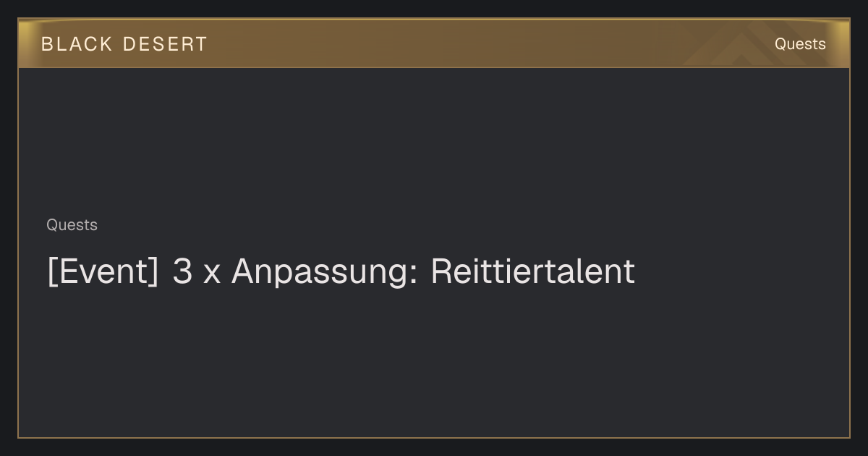Click the quest title heading

tap(341, 272)
